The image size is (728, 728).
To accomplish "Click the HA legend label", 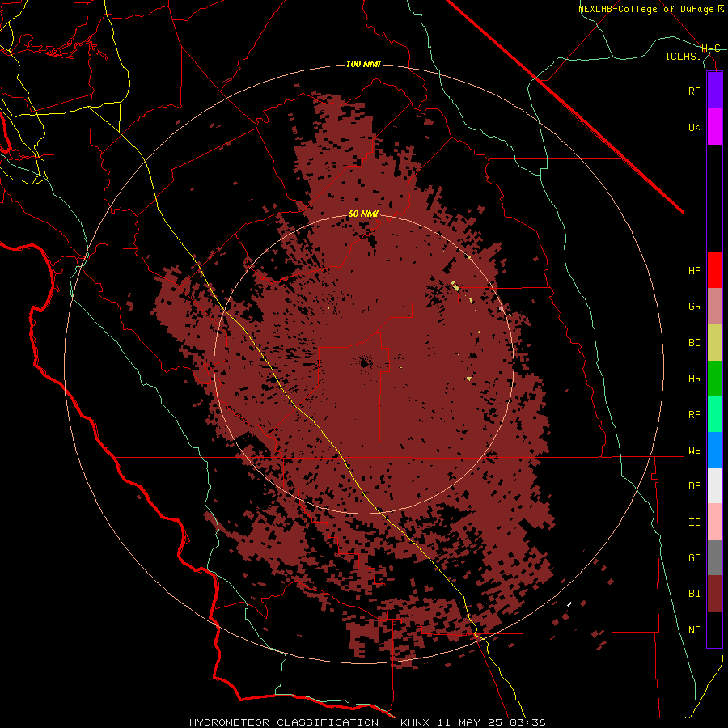I will [x=694, y=271].
